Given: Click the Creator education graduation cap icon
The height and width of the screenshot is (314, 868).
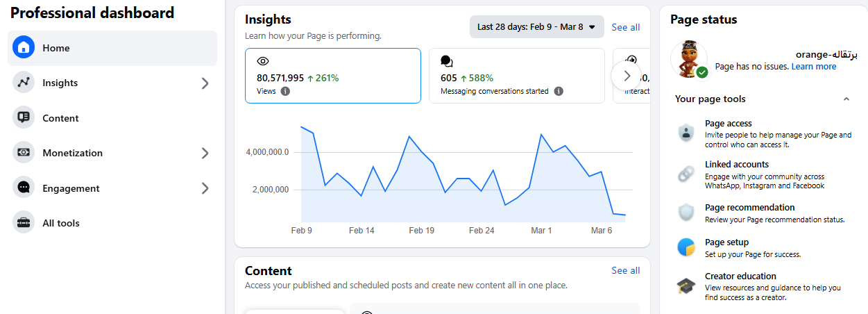Looking at the screenshot, I should point(686,286).
